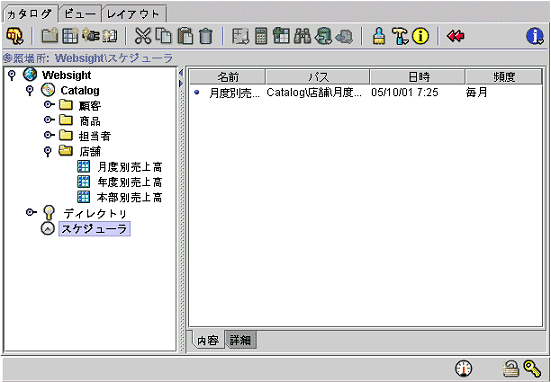Click the 日時 column header

click(417, 77)
